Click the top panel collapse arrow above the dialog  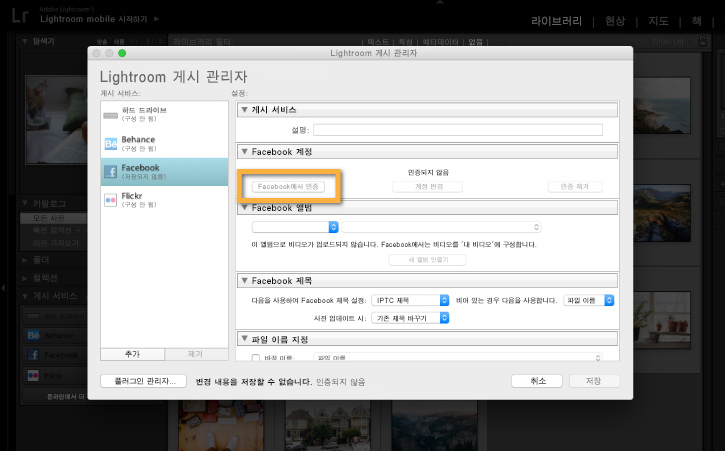pyautogui.click(x=440, y=2)
